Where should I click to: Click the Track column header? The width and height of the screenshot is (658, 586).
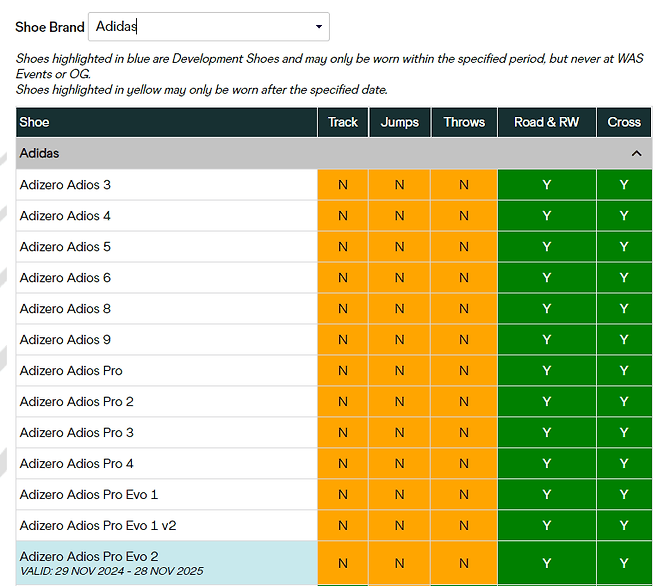point(343,122)
